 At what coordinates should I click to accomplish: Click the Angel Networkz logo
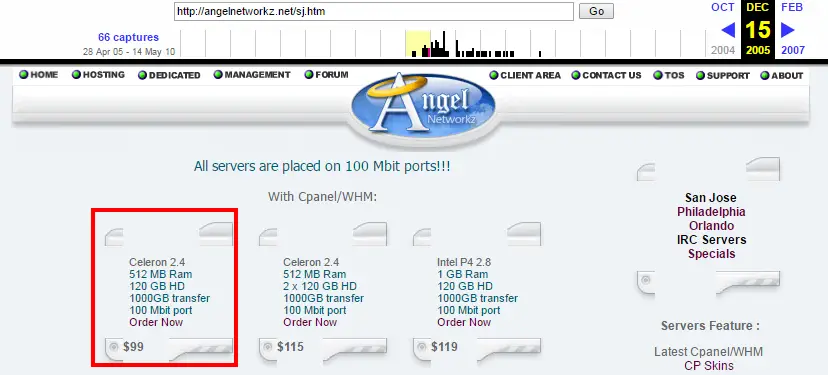(x=424, y=110)
